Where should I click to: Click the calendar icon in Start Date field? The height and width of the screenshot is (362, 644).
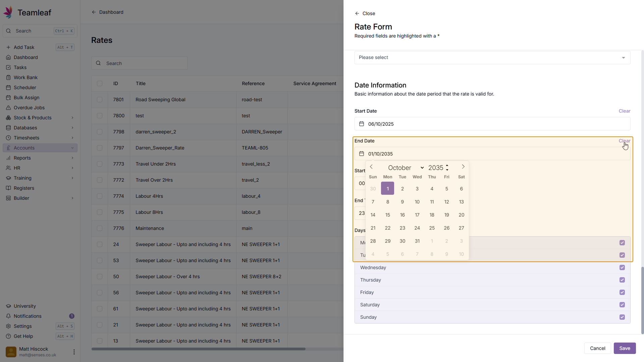[362, 124]
